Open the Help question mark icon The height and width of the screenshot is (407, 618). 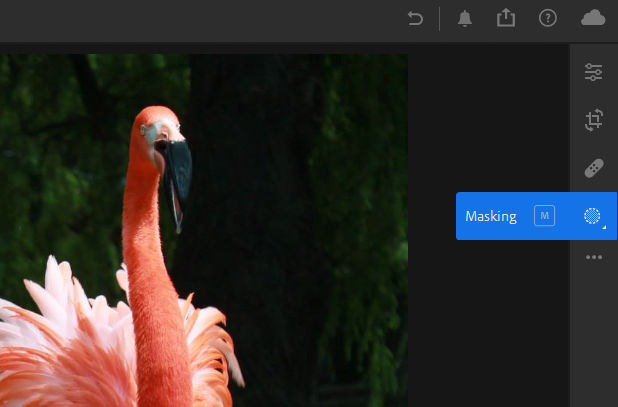(548, 18)
